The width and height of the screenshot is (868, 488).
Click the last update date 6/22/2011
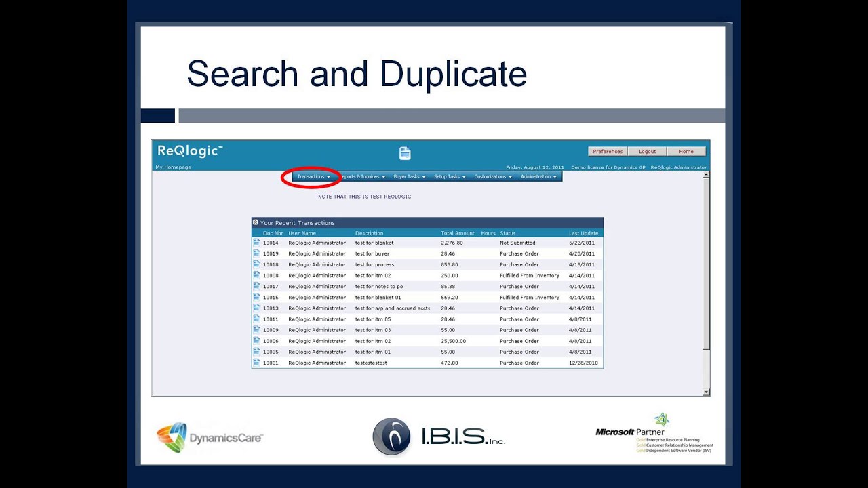(x=580, y=243)
